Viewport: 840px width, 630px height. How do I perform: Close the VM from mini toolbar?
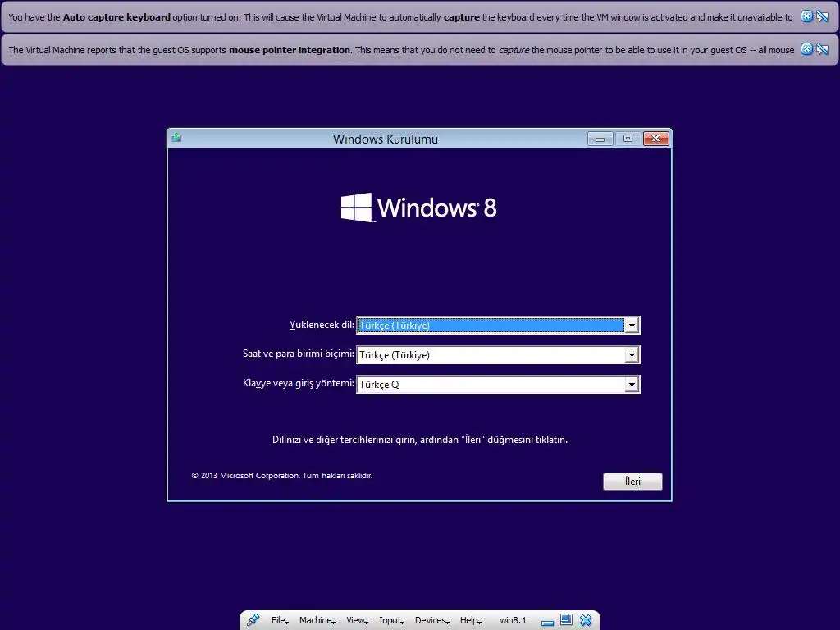pyautogui.click(x=586, y=620)
